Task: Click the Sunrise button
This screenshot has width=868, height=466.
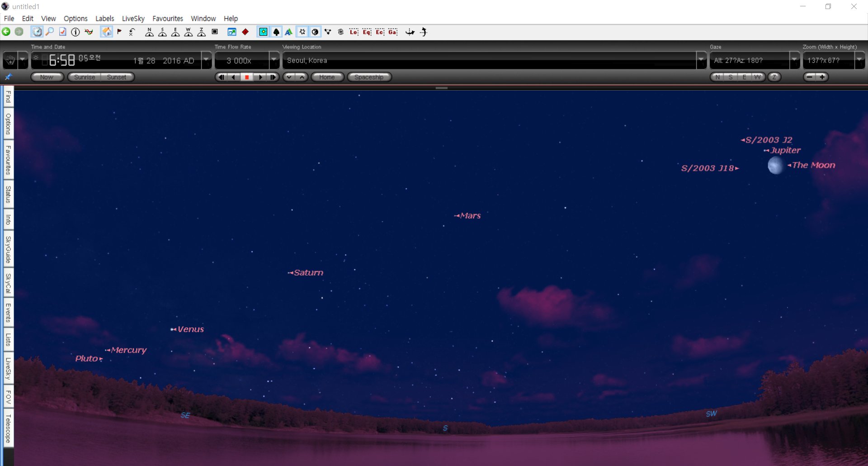Action: (85, 77)
